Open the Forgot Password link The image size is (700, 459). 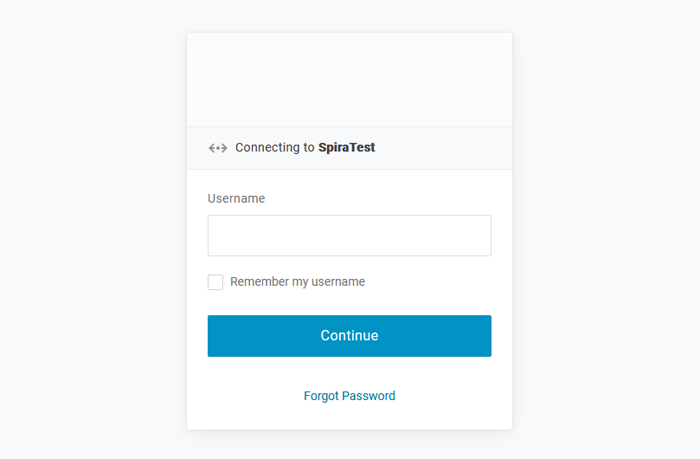[x=349, y=396]
